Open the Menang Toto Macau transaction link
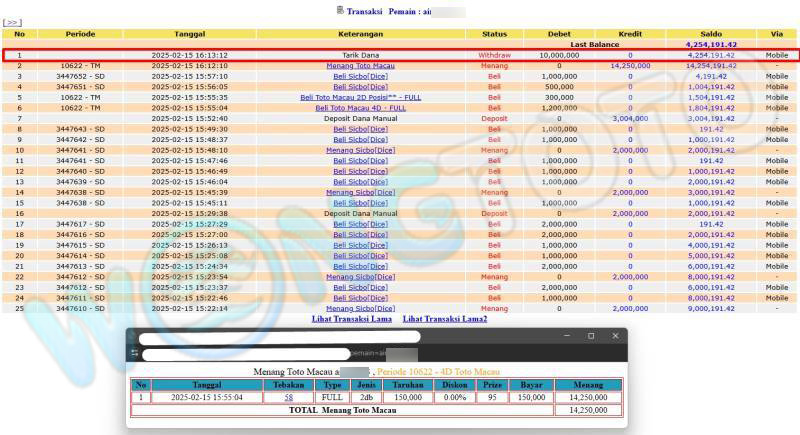The height and width of the screenshot is (435, 800). (x=360, y=65)
